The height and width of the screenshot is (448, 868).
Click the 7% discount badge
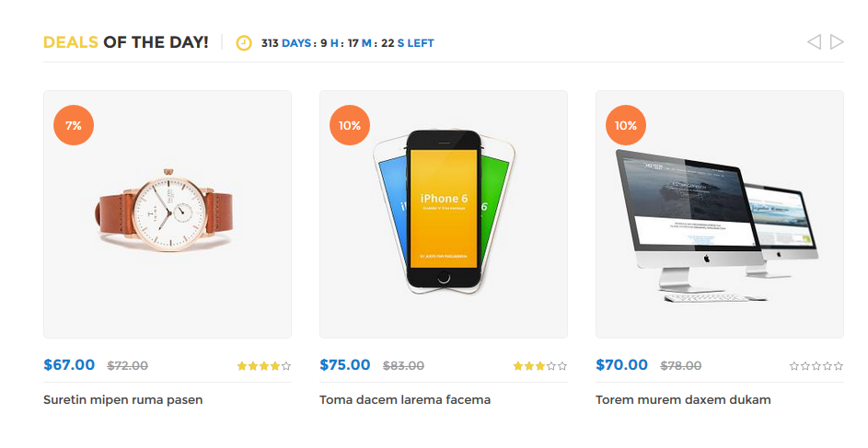pyautogui.click(x=74, y=126)
